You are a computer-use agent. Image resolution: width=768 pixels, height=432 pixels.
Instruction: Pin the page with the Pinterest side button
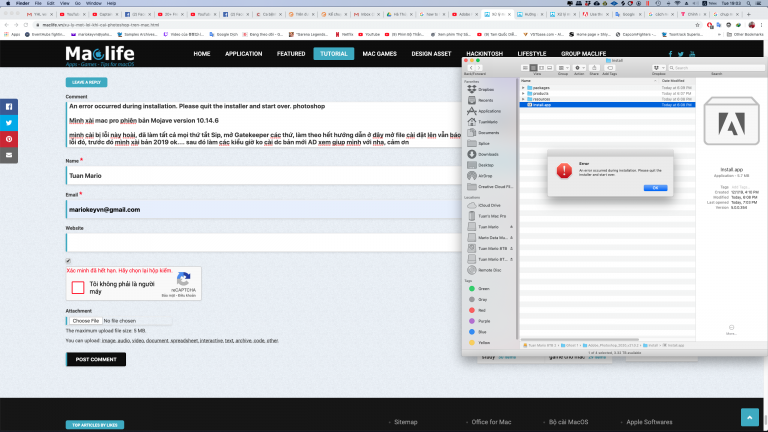[9, 139]
